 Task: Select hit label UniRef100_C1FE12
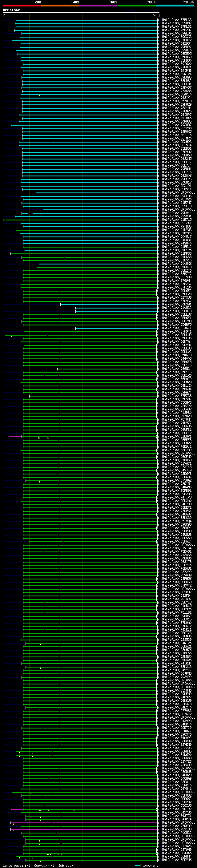coord(176,247)
